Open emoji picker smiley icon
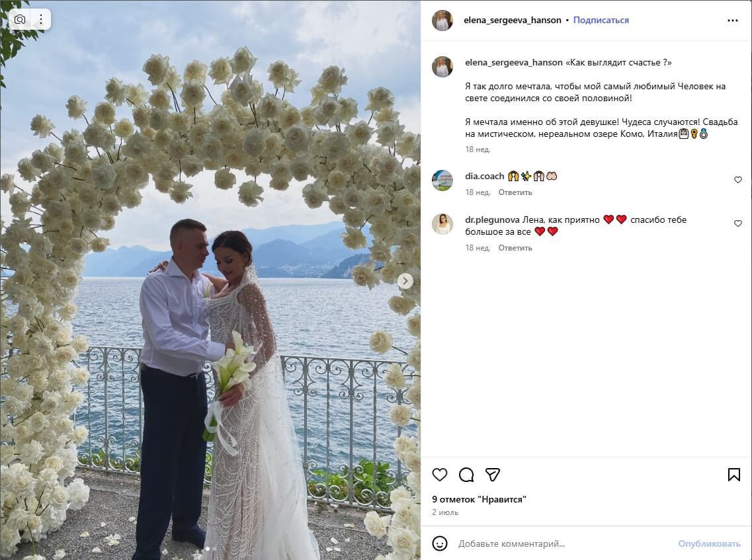752x560 pixels. (x=440, y=543)
